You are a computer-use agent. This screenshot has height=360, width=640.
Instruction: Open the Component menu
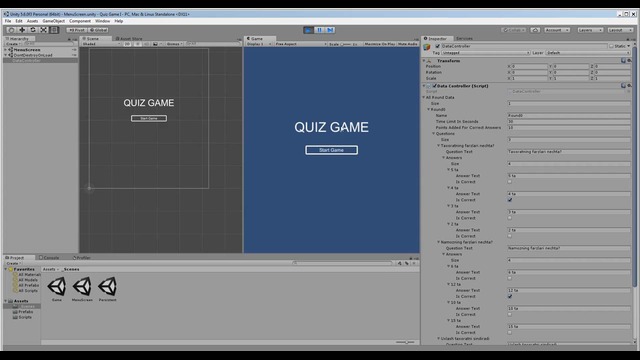point(80,21)
